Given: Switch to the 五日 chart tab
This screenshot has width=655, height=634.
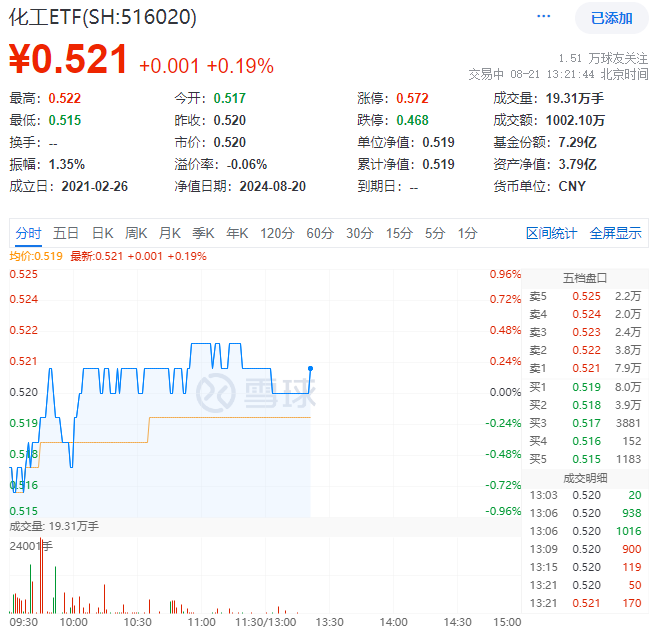Looking at the screenshot, I should (x=66, y=233).
